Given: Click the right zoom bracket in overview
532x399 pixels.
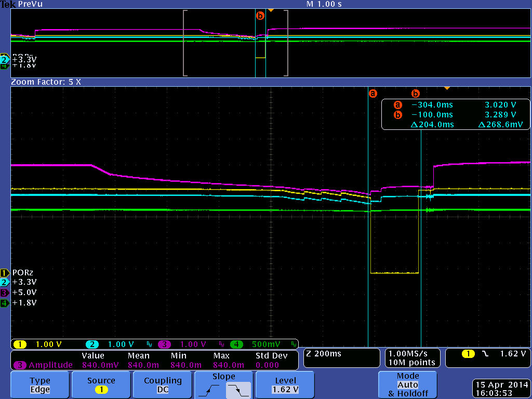Looking at the screenshot, I should pyautogui.click(x=286, y=43).
